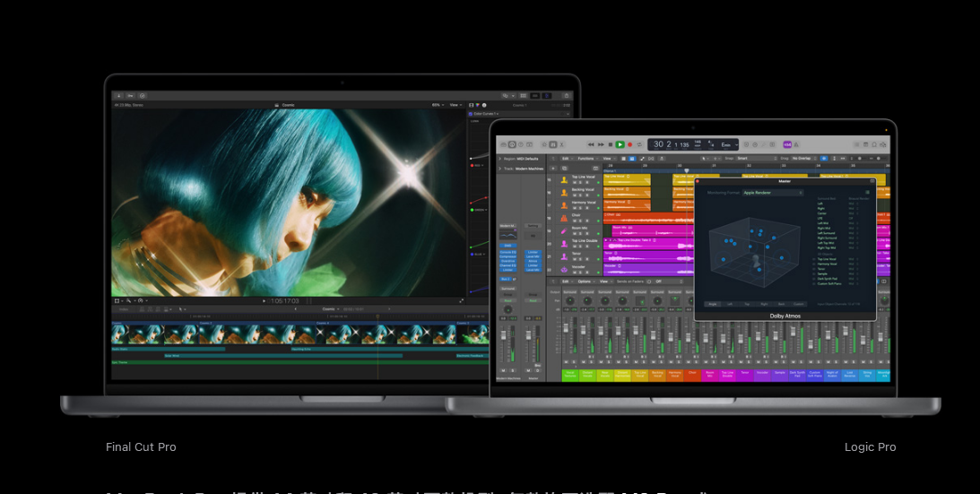Screen dimensions: 980x494
Task: Expand the Region MIDI Defaults disclosure triangle
Action: coord(500,158)
